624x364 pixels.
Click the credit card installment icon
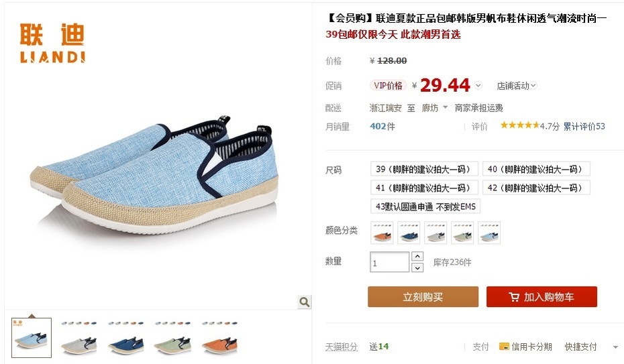pos(504,347)
